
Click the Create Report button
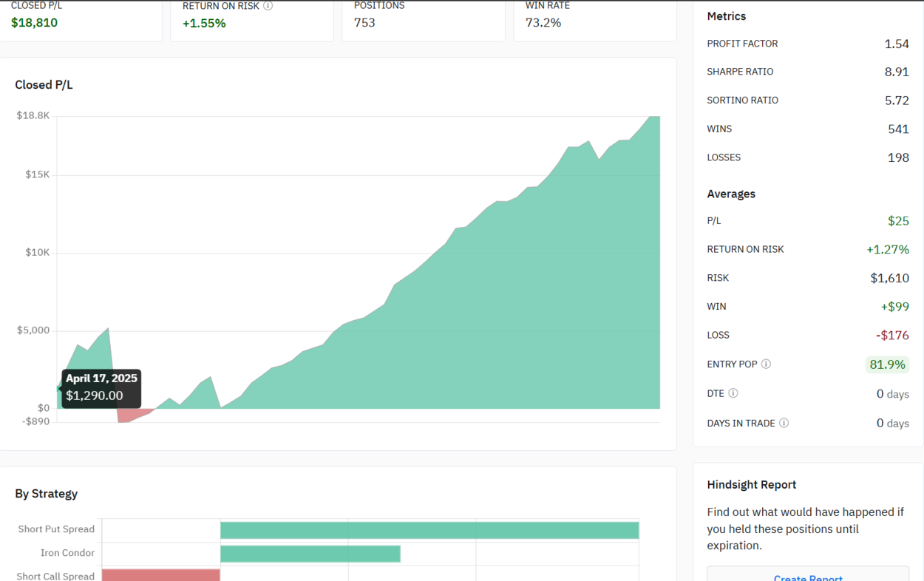coord(807,577)
